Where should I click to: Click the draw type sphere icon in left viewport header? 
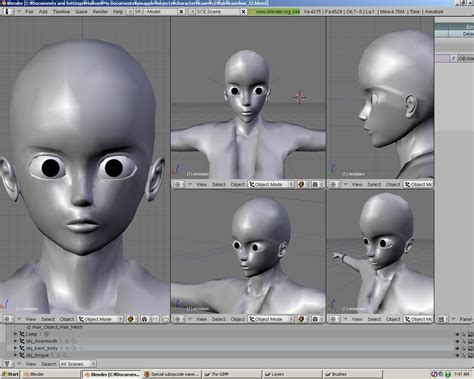tap(131, 319)
